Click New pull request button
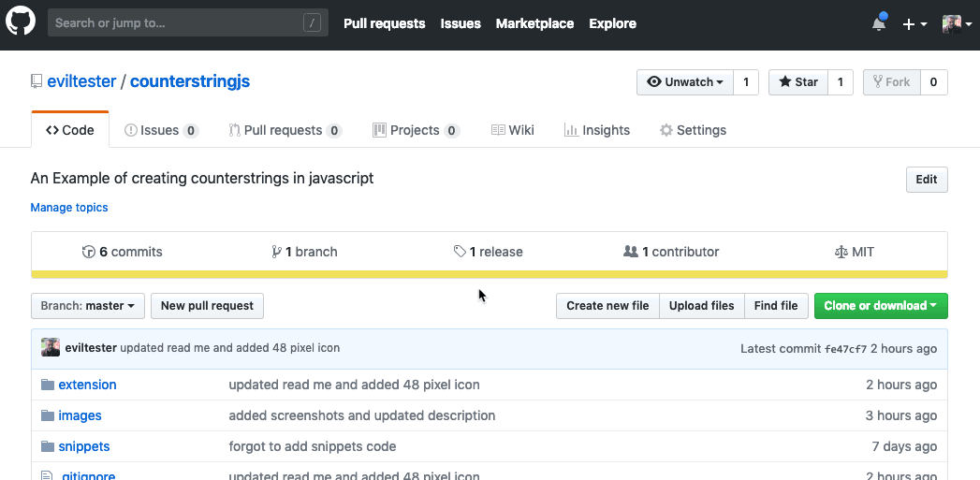 coord(207,306)
